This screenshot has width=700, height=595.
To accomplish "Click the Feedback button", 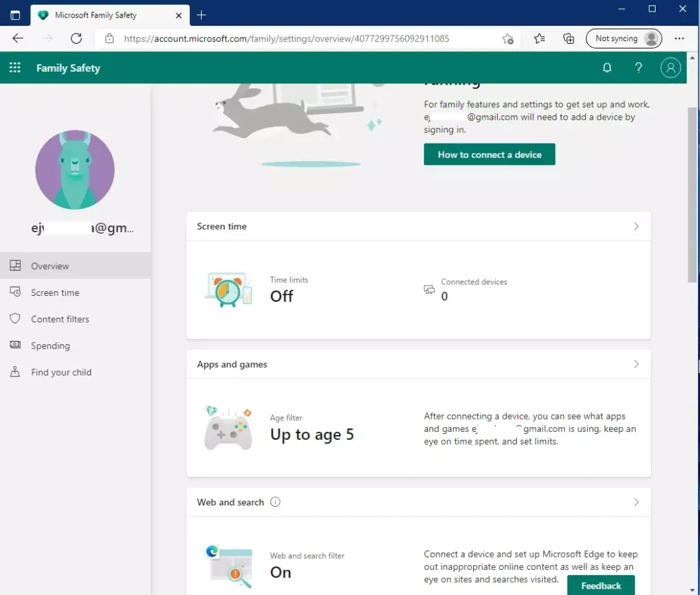I will (601, 585).
